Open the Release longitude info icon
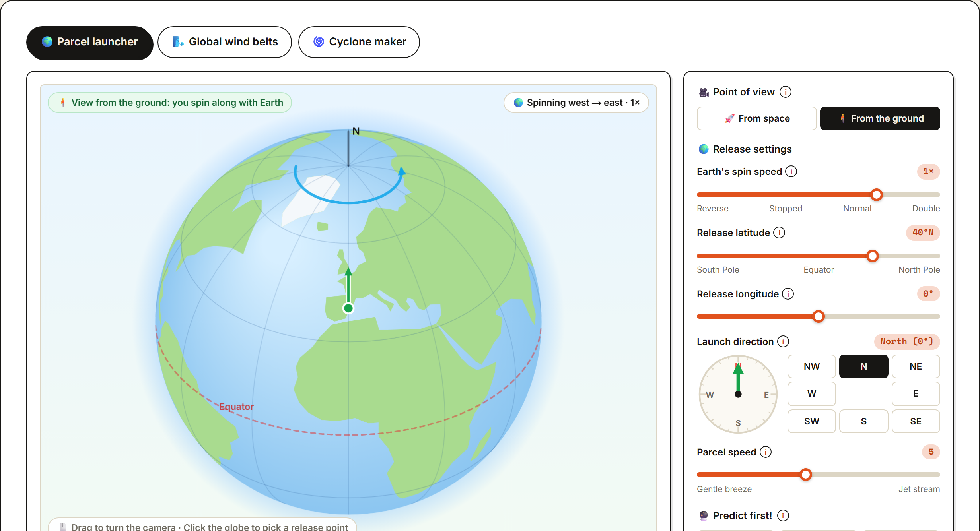This screenshot has height=531, width=980. pos(788,294)
